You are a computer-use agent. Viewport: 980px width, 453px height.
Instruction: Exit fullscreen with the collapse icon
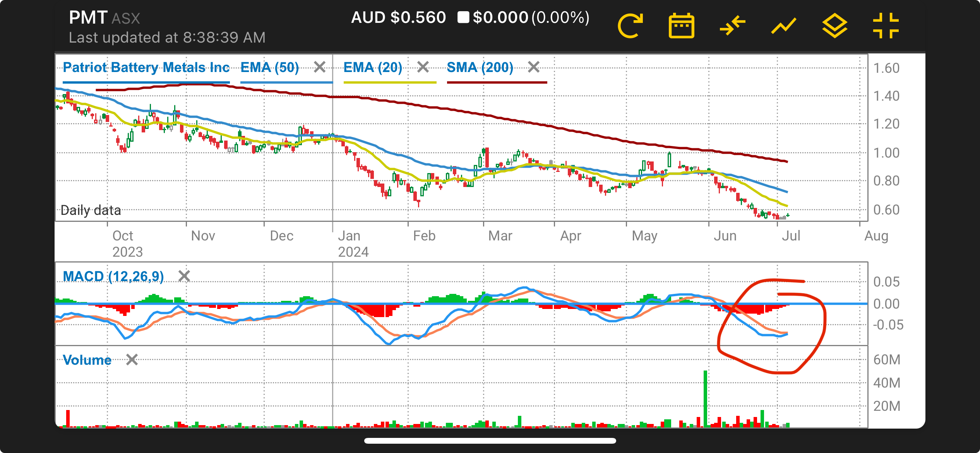[886, 26]
